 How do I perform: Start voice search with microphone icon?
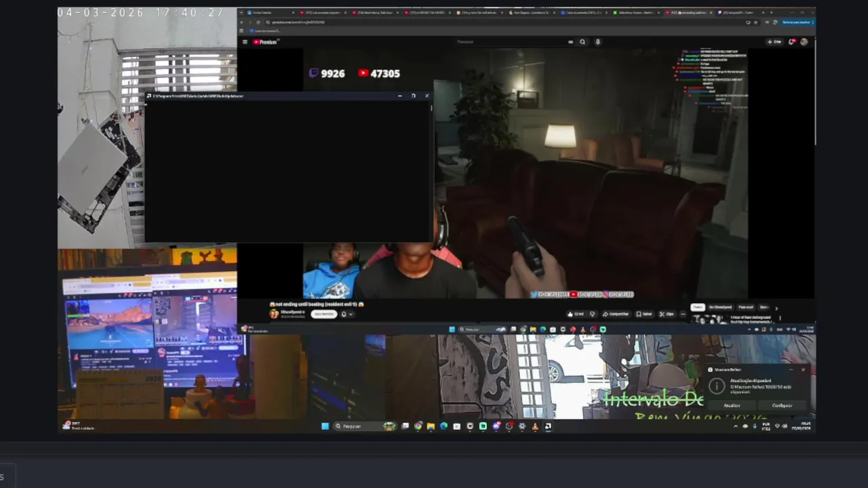[x=597, y=41]
